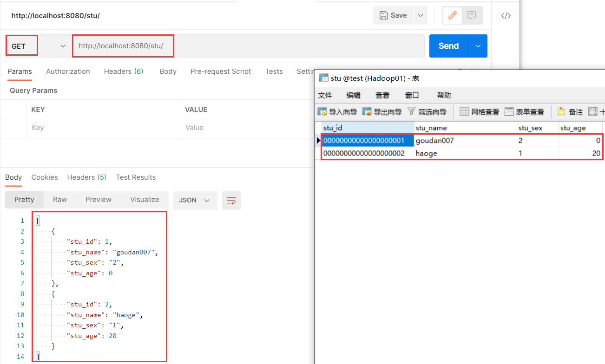The image size is (605, 364).
Task: Click the pencil edit mode icon
Action: pos(452,15)
